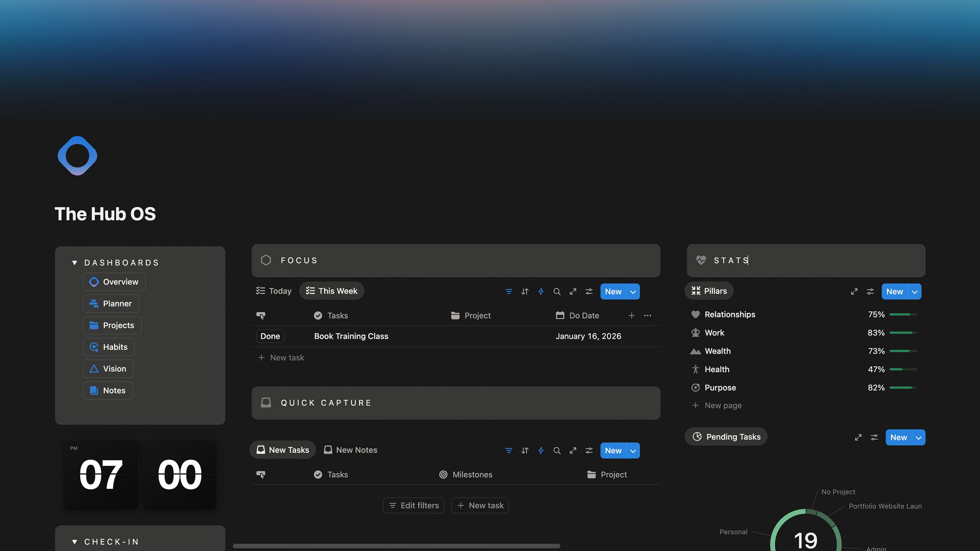
Task: Open the New button dropdown in Focus
Action: [x=633, y=291]
